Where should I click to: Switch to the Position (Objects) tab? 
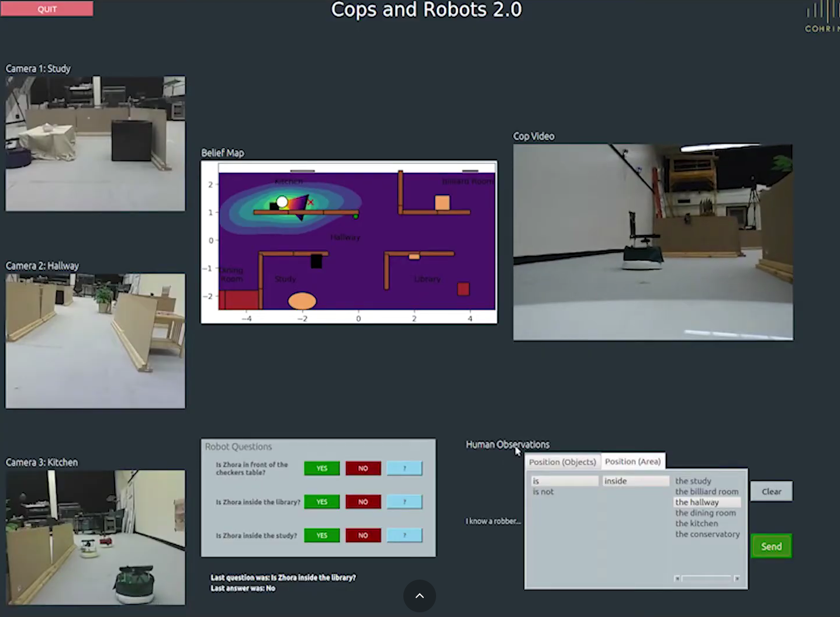pos(562,462)
